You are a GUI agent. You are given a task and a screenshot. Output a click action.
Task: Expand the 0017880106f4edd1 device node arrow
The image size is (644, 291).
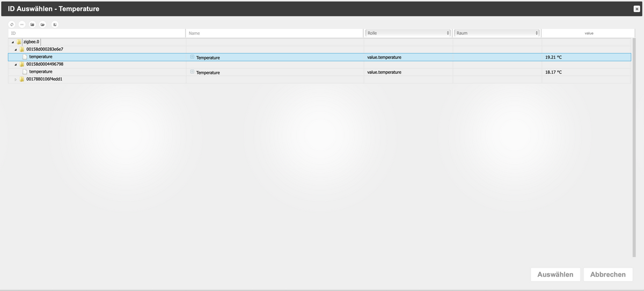pyautogui.click(x=16, y=79)
